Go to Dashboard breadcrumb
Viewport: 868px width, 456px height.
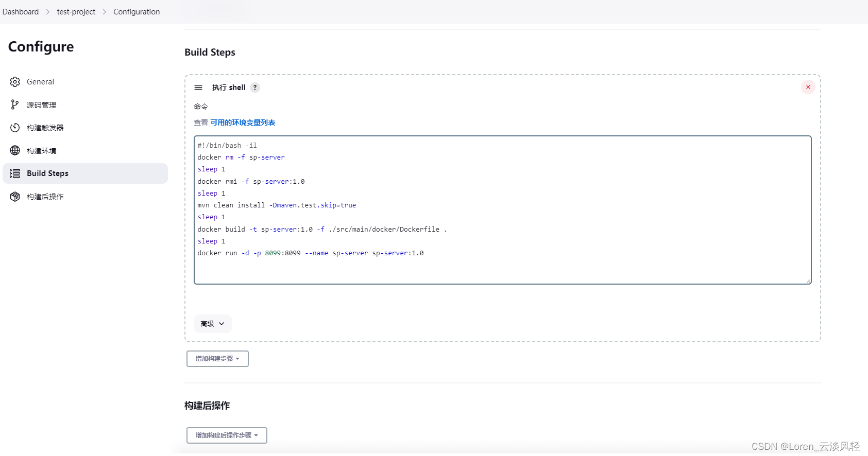[x=21, y=12]
